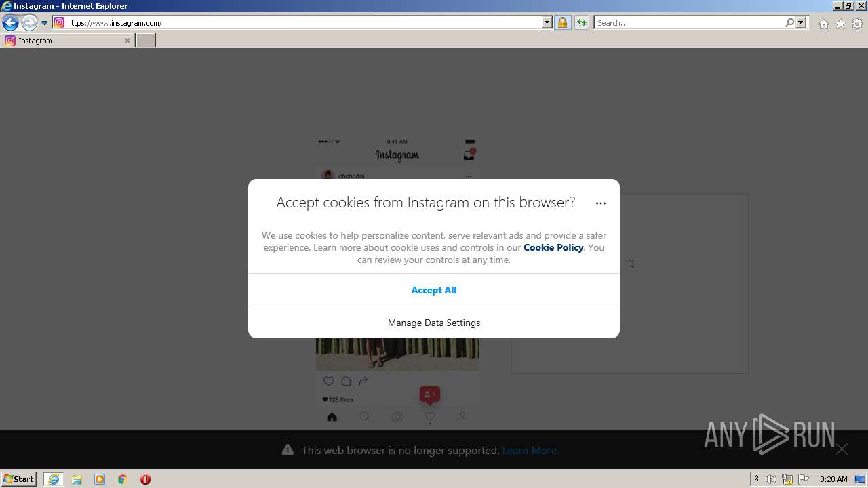This screenshot has height=488, width=868.
Task: Open the Tools gear icon
Action: (857, 24)
